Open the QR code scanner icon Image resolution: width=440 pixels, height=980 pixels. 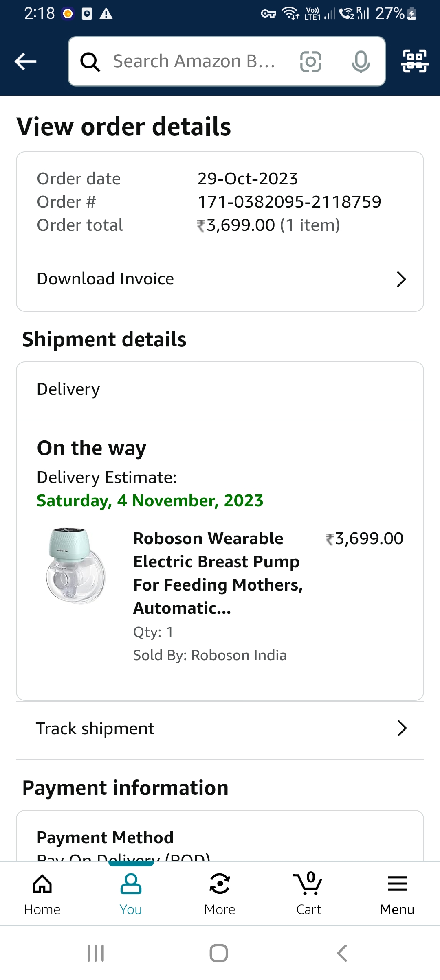(x=414, y=61)
